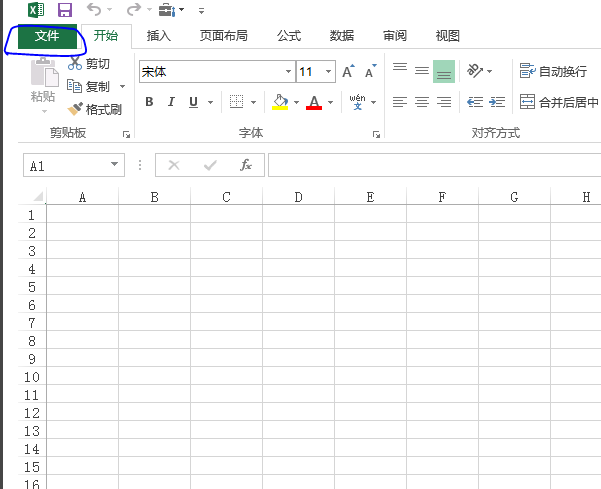Image resolution: width=601 pixels, height=489 pixels.
Task: Switch to the 插入 tab
Action: (159, 36)
